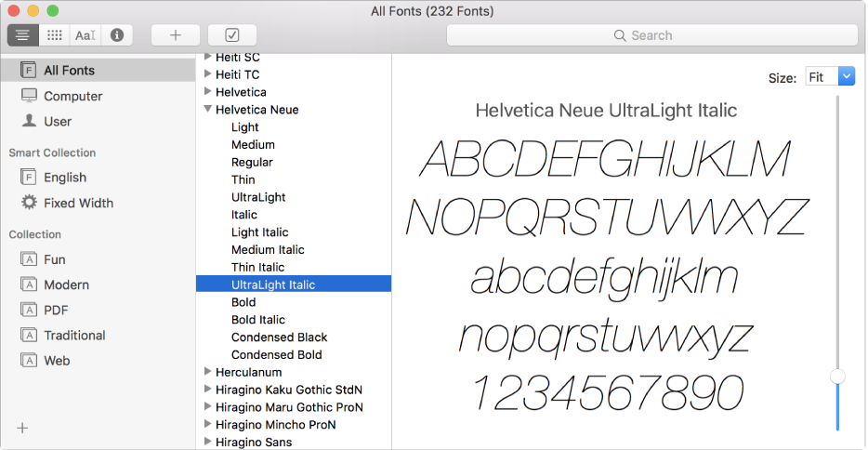This screenshot has width=868, height=450.
Task: Select the Computer library in sidebar
Action: coord(72,96)
